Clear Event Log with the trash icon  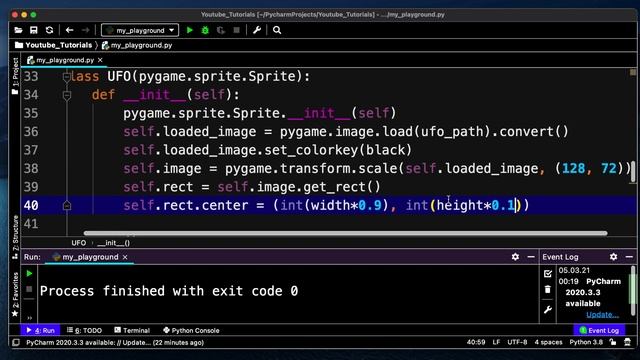click(548, 289)
